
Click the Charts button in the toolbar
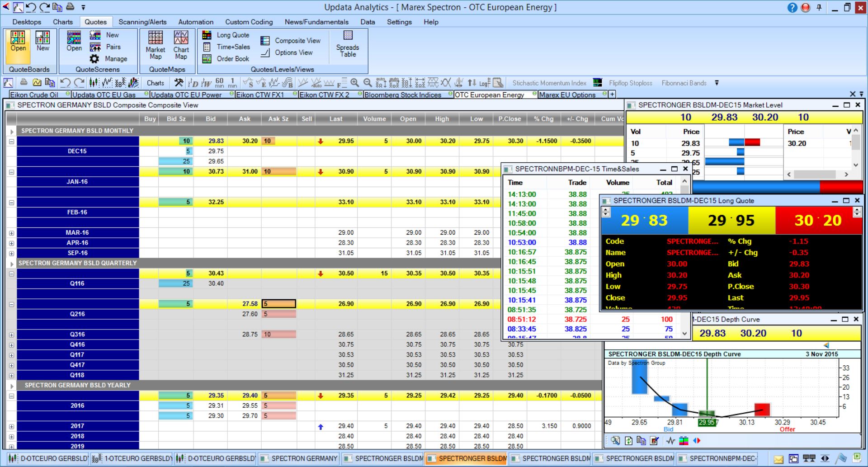pos(156,83)
